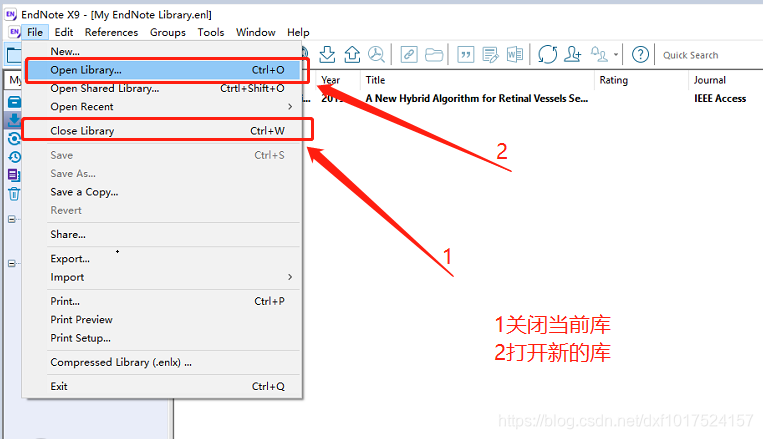
Task: Click the Sync Library circular arrows icon
Action: [x=547, y=55]
